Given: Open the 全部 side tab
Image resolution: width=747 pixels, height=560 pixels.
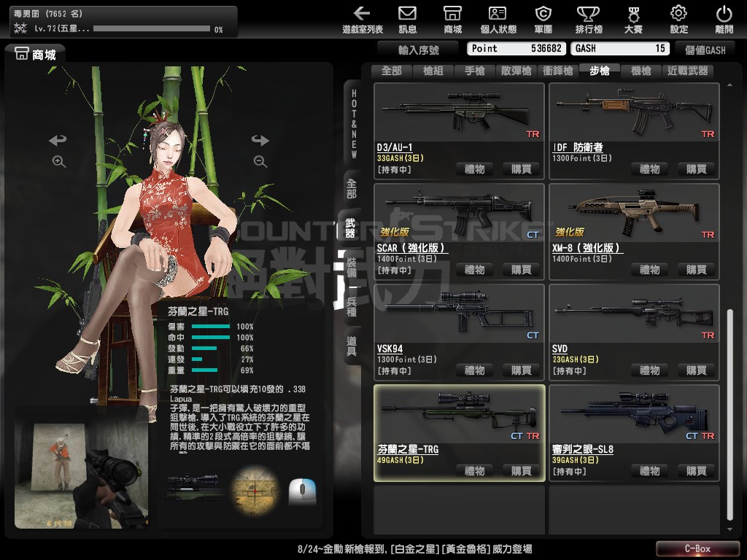Looking at the screenshot, I should (352, 189).
